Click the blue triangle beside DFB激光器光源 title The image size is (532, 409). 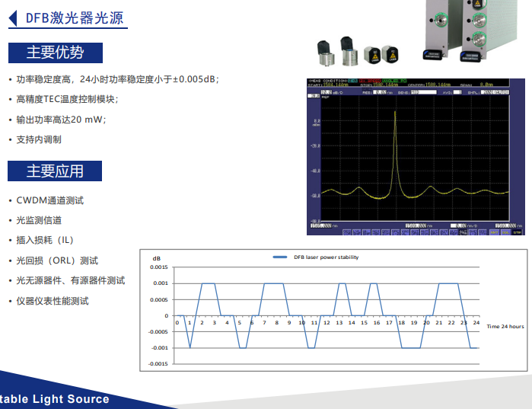click(x=12, y=18)
